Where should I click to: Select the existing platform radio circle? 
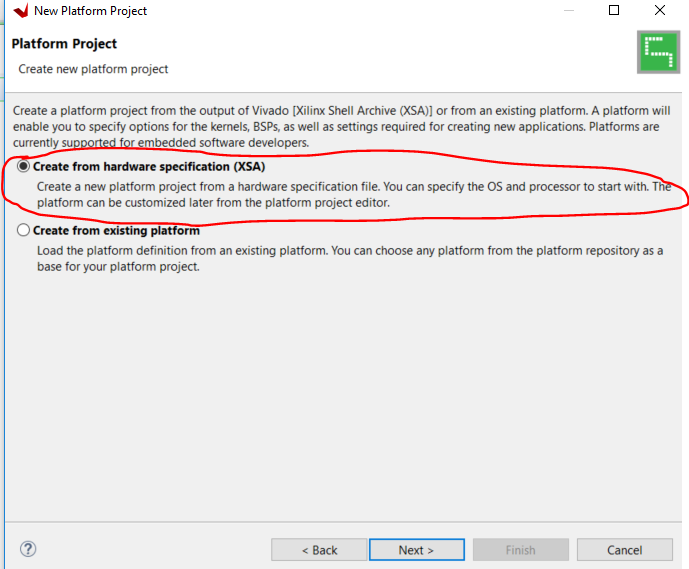coord(24,231)
